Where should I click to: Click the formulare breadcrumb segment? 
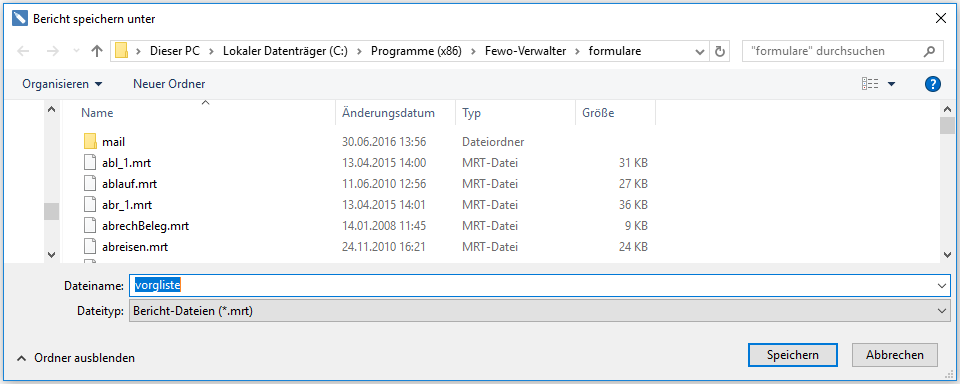pyautogui.click(x=615, y=51)
